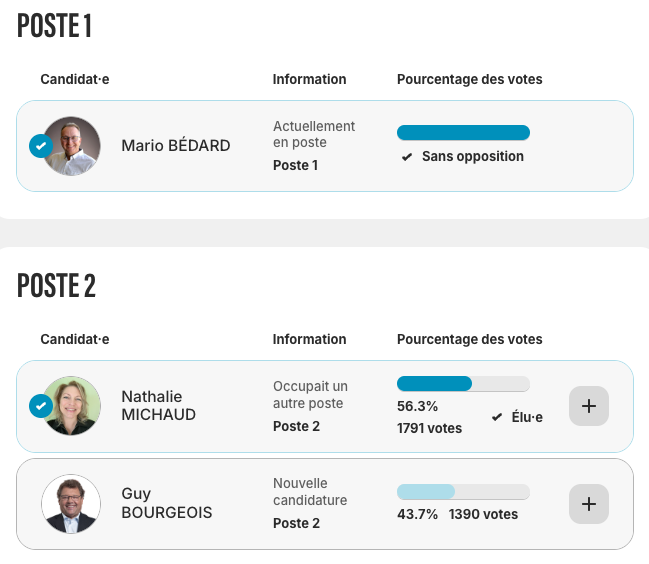The width and height of the screenshot is (649, 564).
Task: Click Nathalie MICHAUD's profile photo
Action: [x=72, y=406]
